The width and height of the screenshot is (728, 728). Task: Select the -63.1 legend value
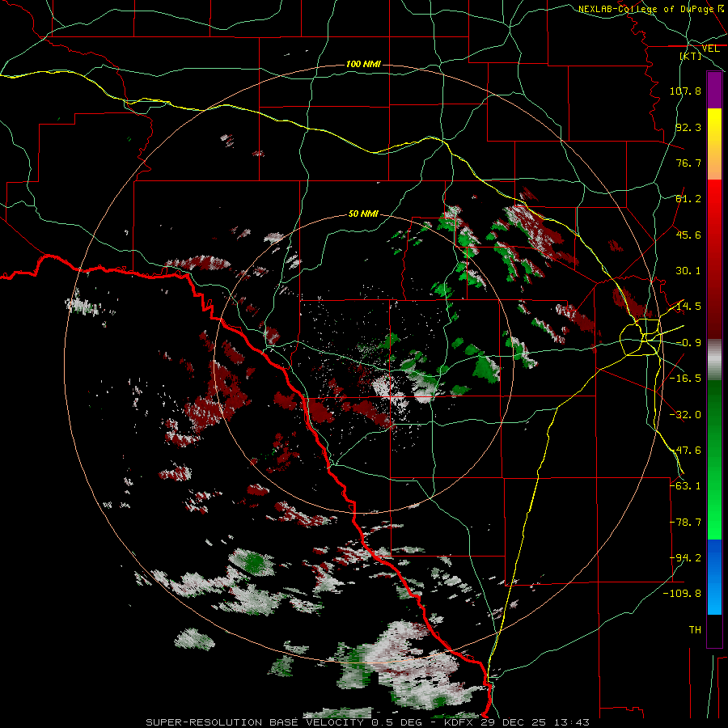coord(685,486)
